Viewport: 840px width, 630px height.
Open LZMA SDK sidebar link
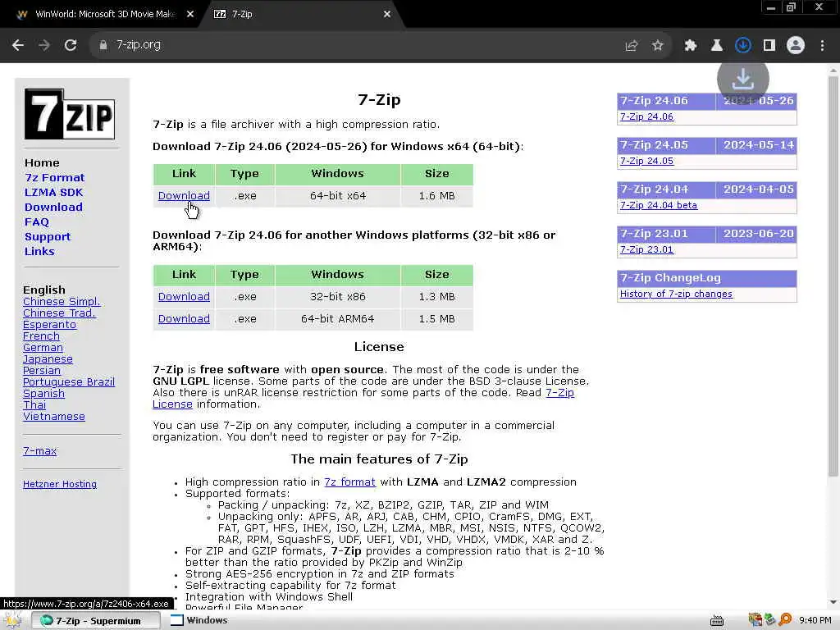53,192
